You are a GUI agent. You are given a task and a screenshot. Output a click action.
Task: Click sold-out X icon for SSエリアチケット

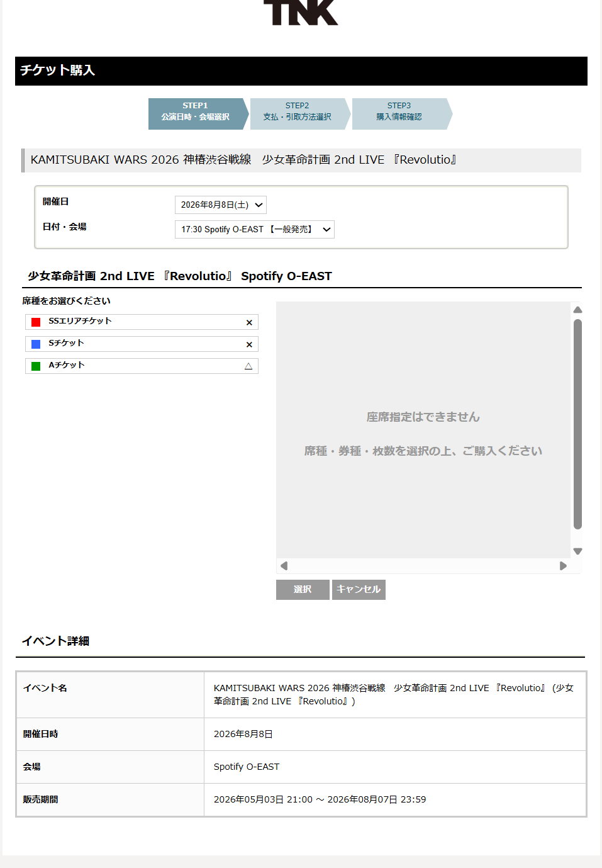[x=249, y=322]
